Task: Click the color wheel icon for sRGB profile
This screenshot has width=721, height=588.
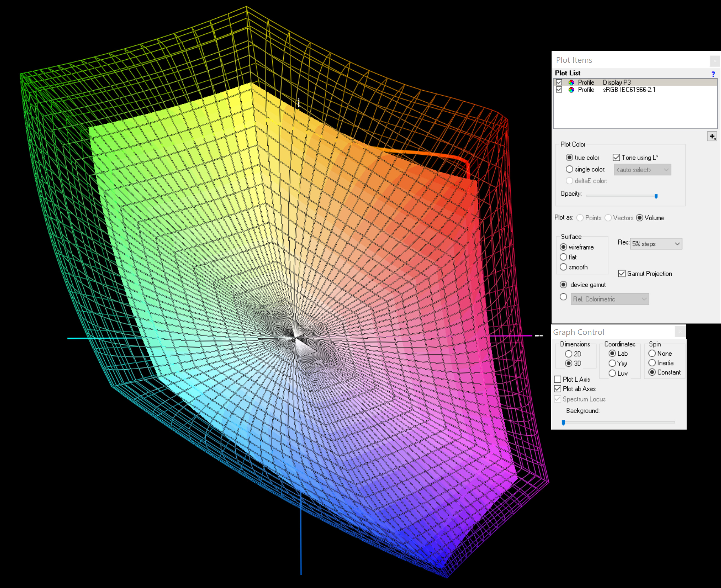Action: (x=571, y=90)
